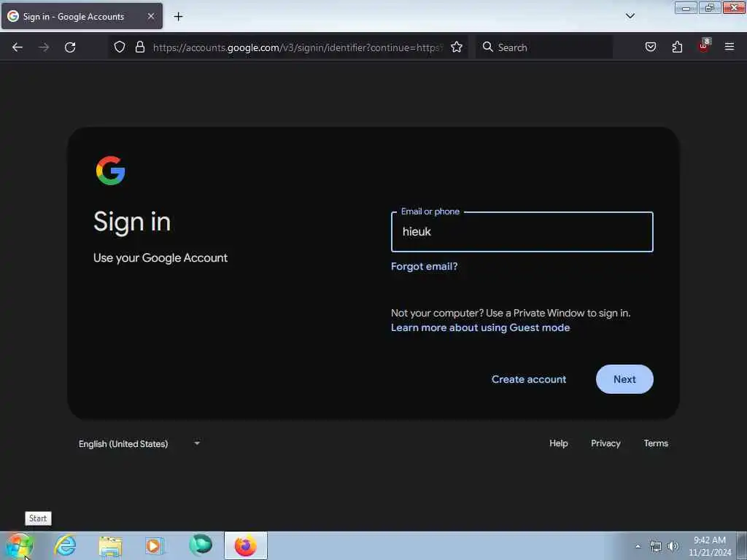Viewport: 747px width, 560px height.
Task: Reload the page with the refresh icon
Action: tap(70, 47)
